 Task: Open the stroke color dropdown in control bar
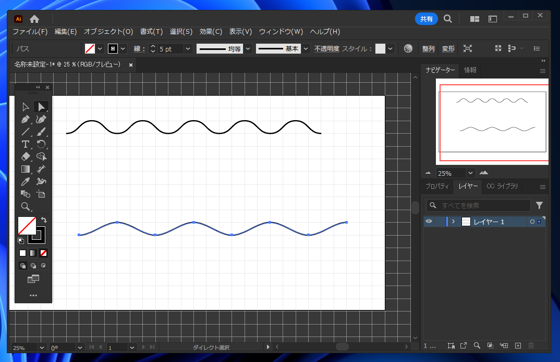click(123, 49)
